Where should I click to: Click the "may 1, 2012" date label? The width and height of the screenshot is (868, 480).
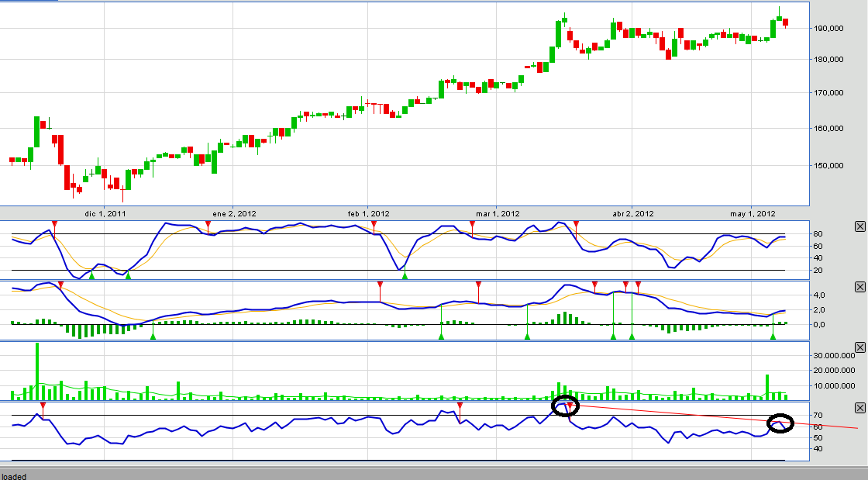[x=752, y=213]
